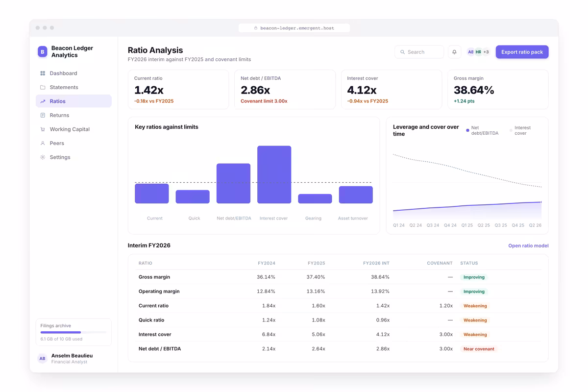Click the Filings archive storage bar
The height and width of the screenshot is (392, 588).
(x=73, y=332)
